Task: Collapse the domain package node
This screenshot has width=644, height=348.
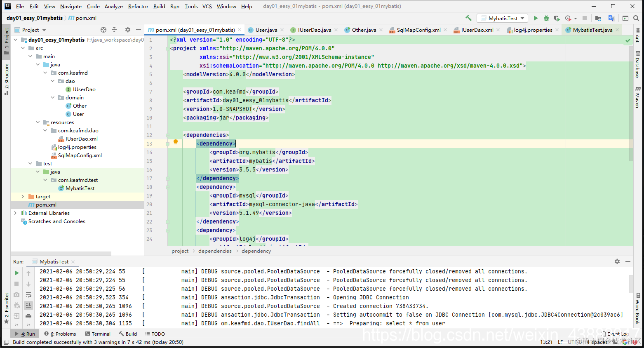Action: click(52, 98)
